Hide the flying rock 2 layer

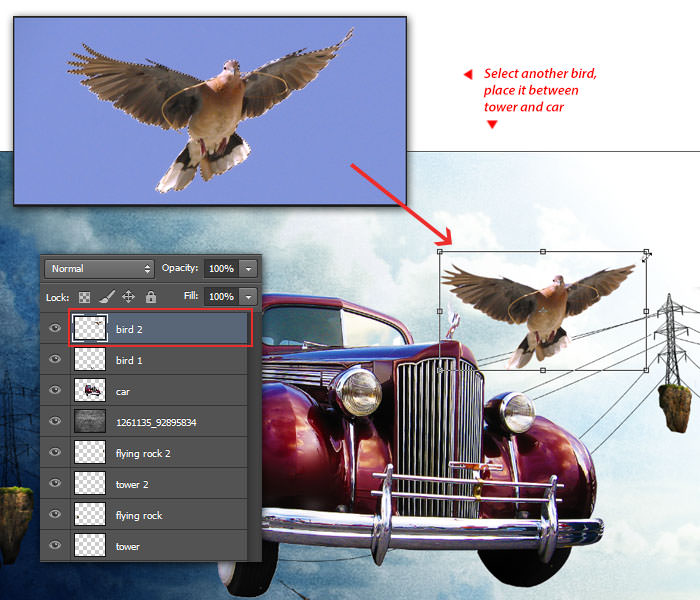[55, 452]
